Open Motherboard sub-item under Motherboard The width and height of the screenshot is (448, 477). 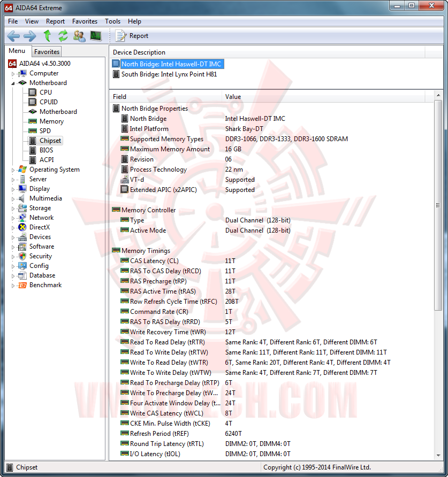[x=58, y=112]
